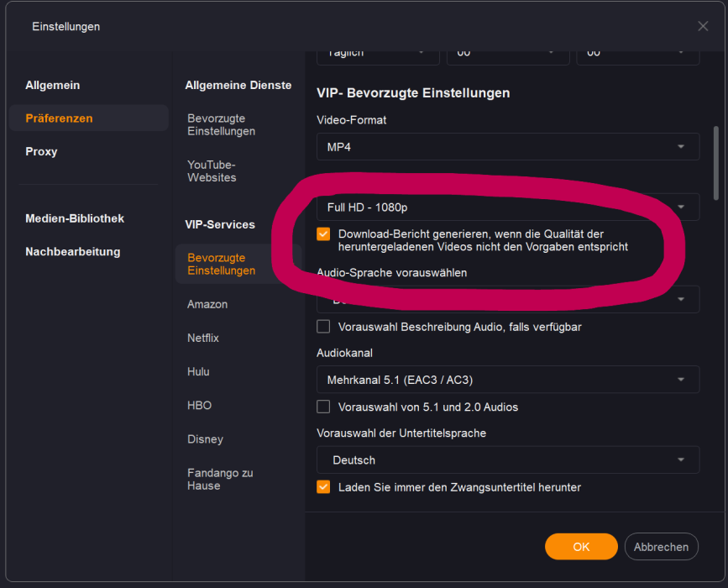Open Medien-Bibliothek settings
The height and width of the screenshot is (588, 728).
tap(75, 218)
